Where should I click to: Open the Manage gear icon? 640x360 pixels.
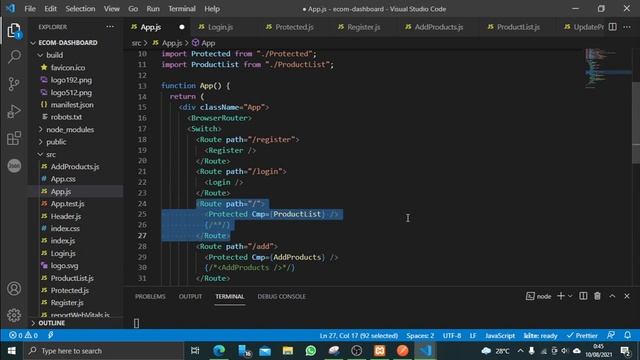click(x=14, y=315)
